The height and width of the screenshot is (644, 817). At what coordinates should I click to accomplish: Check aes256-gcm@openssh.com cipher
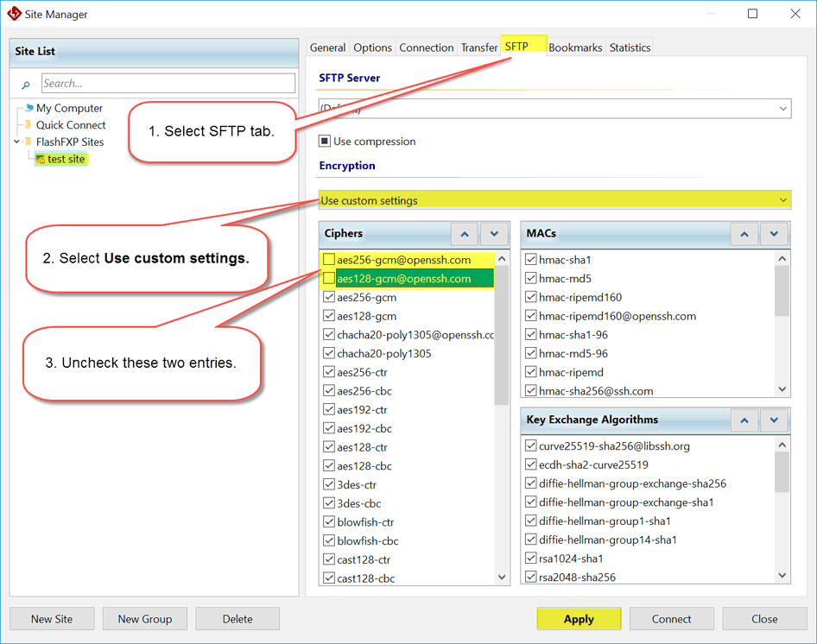click(329, 259)
